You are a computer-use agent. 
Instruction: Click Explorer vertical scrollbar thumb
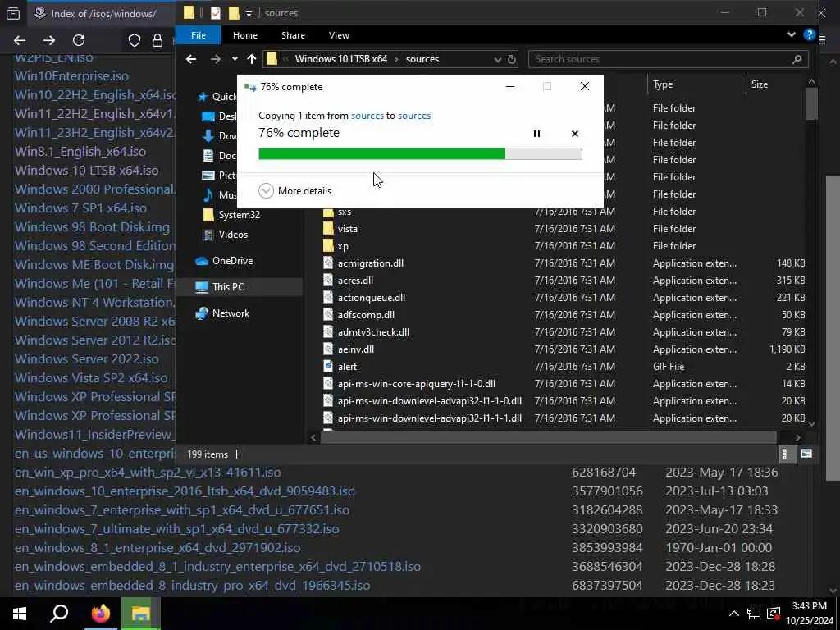click(811, 104)
